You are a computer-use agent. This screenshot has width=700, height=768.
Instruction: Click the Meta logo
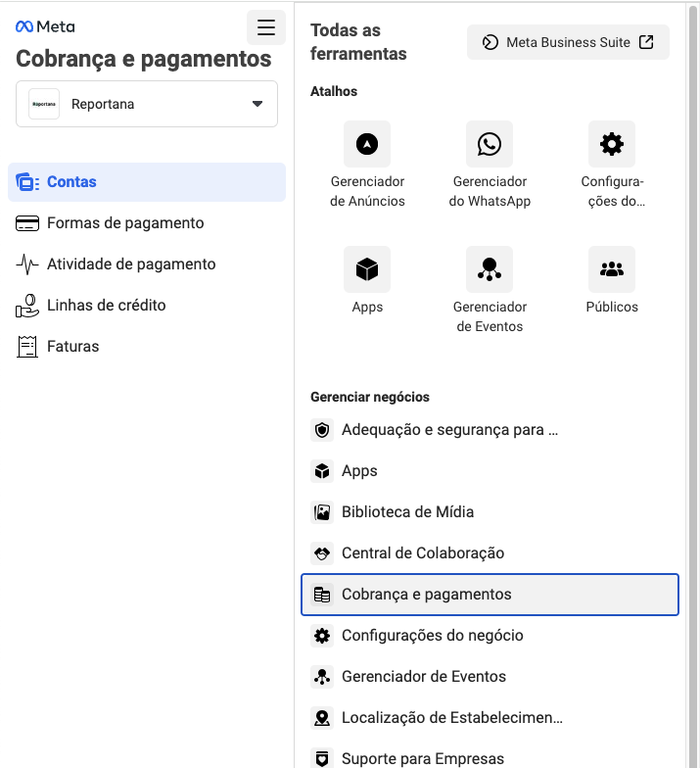[45, 27]
